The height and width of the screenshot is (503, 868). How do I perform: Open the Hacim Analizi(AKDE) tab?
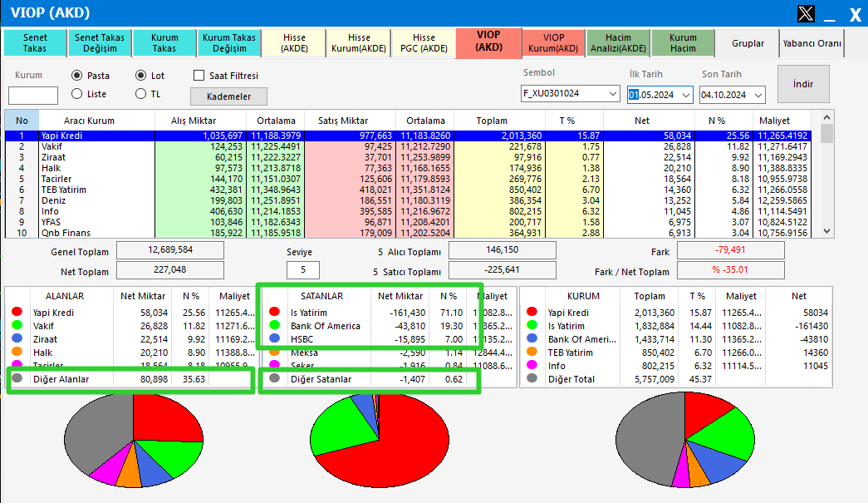618,43
